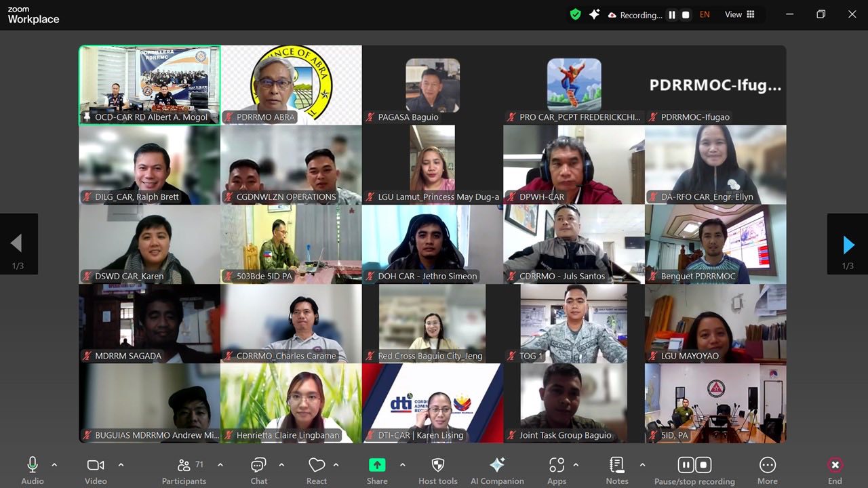Go to previous gallery page with left arrow
Viewport: 868px width, 488px height.
[18, 244]
